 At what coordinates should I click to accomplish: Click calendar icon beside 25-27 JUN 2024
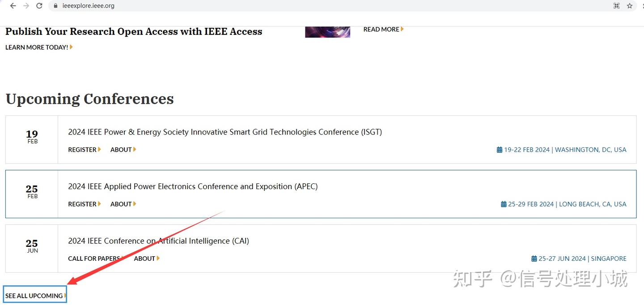(x=534, y=258)
